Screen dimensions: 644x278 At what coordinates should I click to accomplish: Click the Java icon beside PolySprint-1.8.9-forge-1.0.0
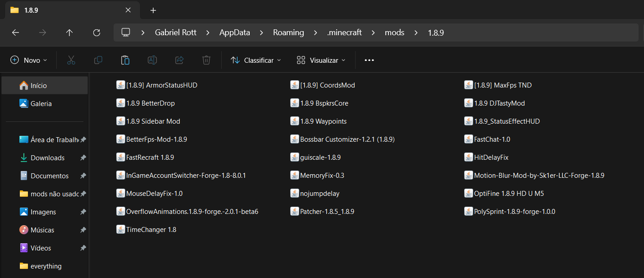click(469, 211)
